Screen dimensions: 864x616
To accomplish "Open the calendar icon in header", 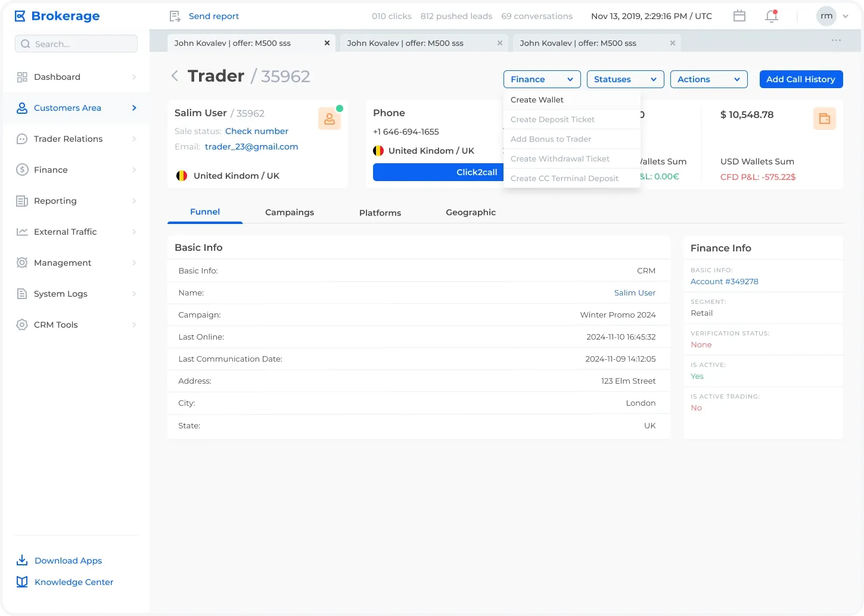I will [739, 16].
